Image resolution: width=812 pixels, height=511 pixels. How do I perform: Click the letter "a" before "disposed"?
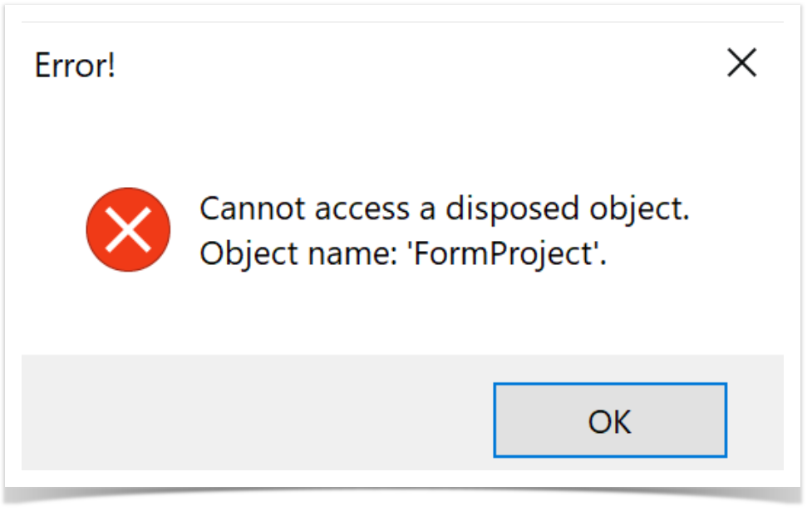point(427,209)
